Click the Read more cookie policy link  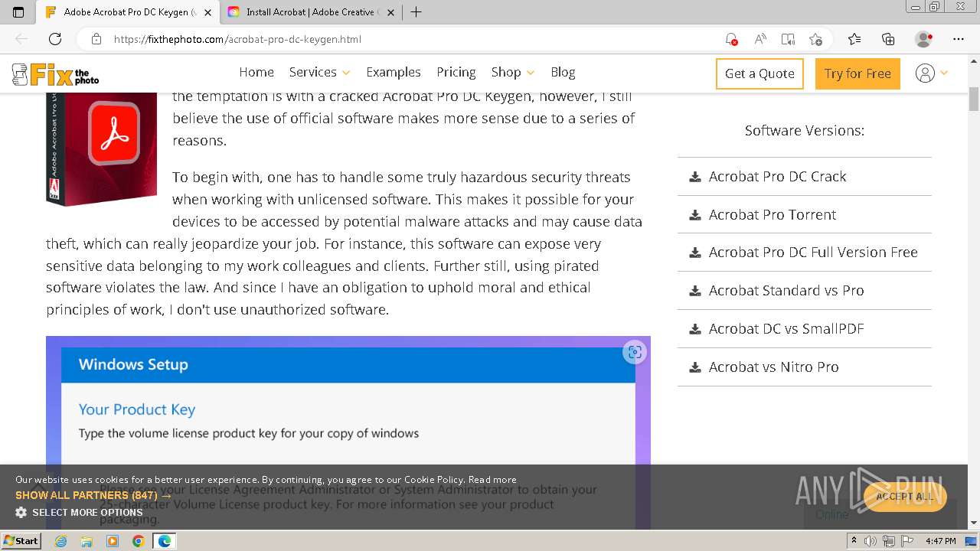[492, 480]
